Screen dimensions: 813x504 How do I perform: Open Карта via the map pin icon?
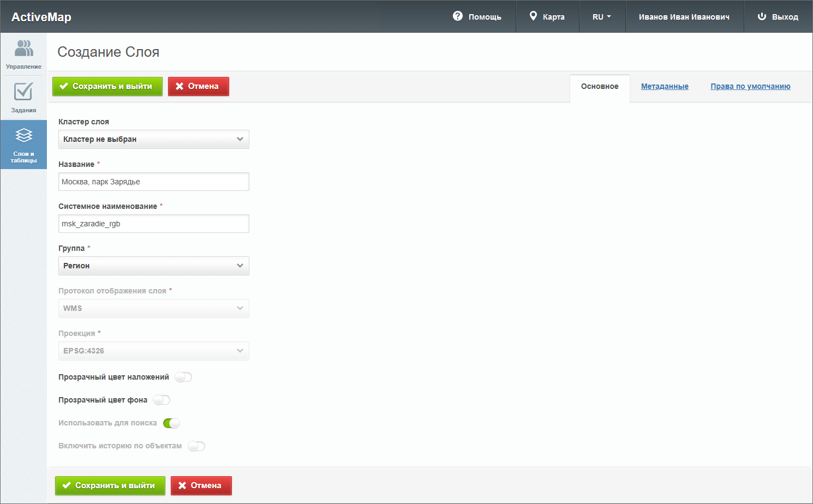click(533, 16)
